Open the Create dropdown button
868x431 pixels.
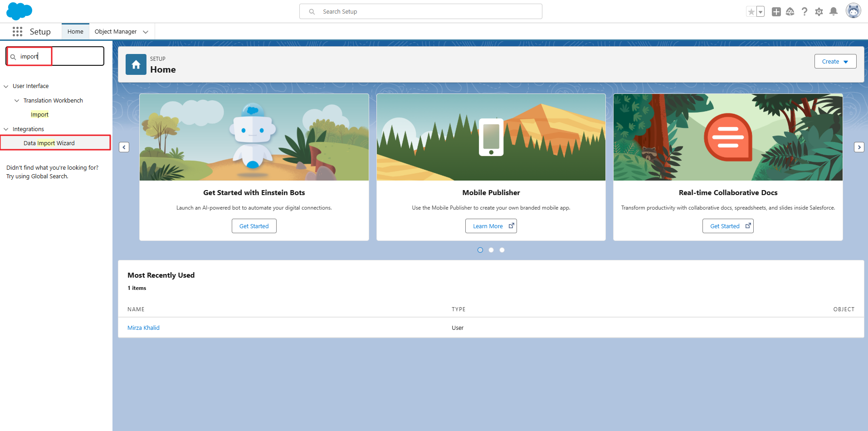coord(835,61)
